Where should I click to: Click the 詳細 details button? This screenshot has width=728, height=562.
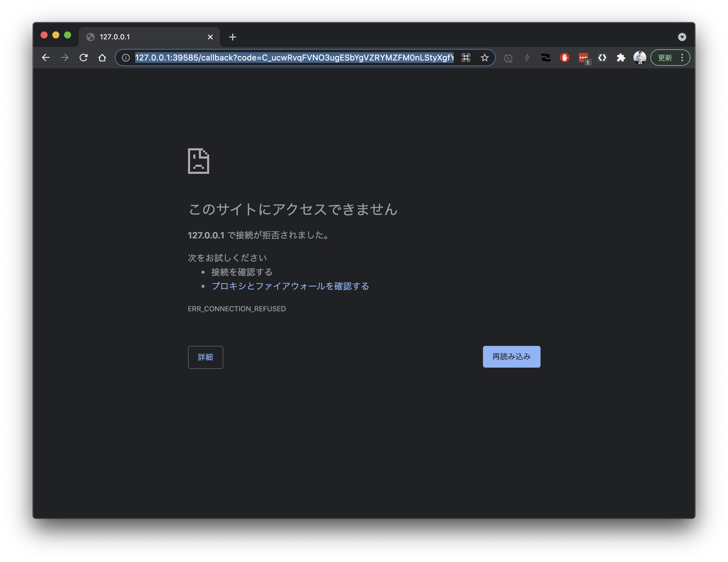pyautogui.click(x=205, y=357)
